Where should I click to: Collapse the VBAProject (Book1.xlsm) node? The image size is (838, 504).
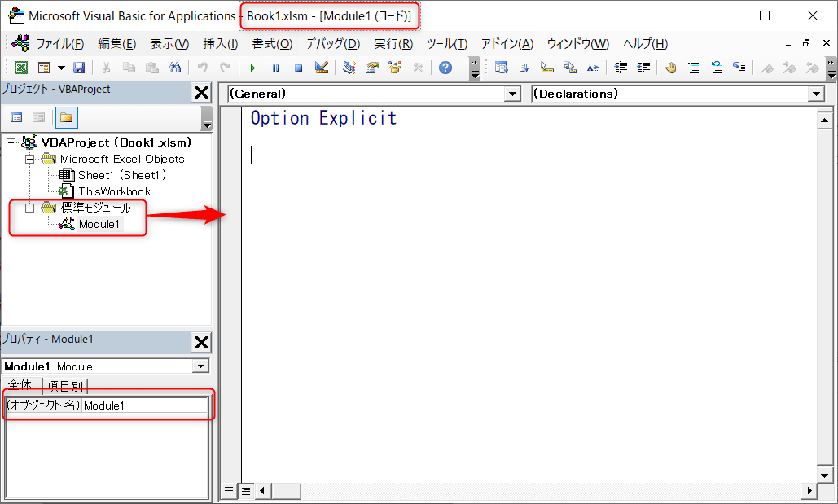coord(11,142)
